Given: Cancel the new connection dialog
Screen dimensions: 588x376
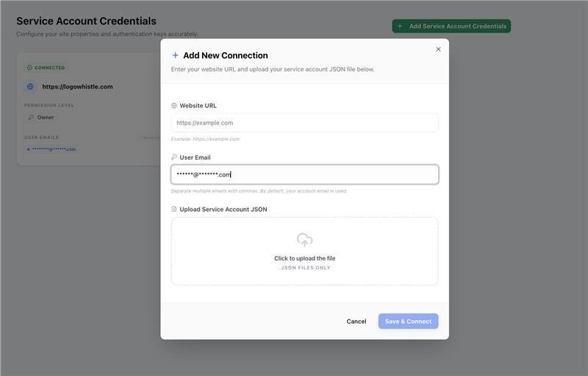Looking at the screenshot, I should point(356,322).
